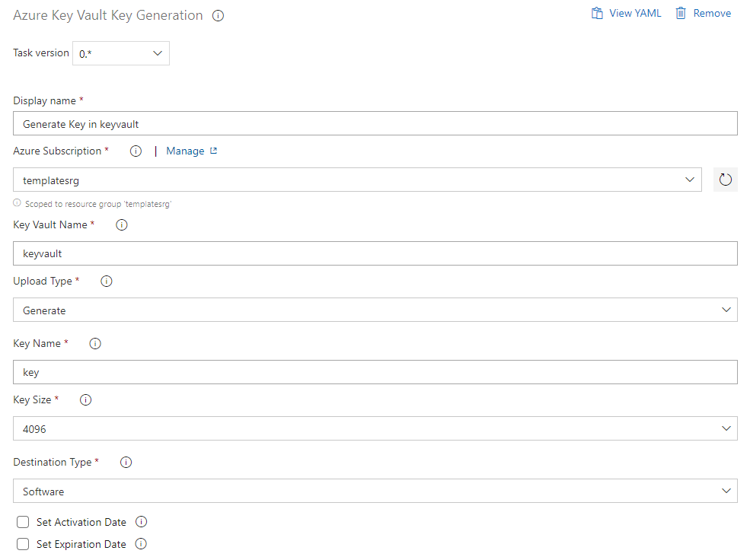Expand the Destination Type dropdown showing Software
Image resolution: width=750 pixels, height=560 pixels.
[375, 491]
